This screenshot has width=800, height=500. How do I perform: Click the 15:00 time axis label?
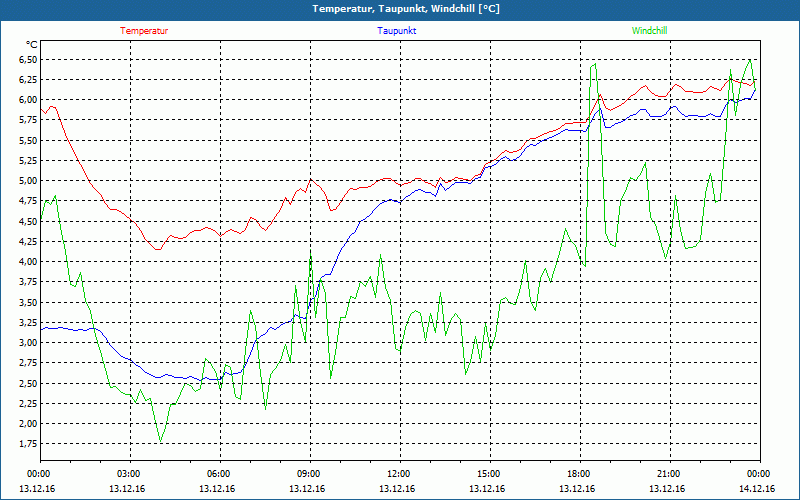click(x=490, y=474)
